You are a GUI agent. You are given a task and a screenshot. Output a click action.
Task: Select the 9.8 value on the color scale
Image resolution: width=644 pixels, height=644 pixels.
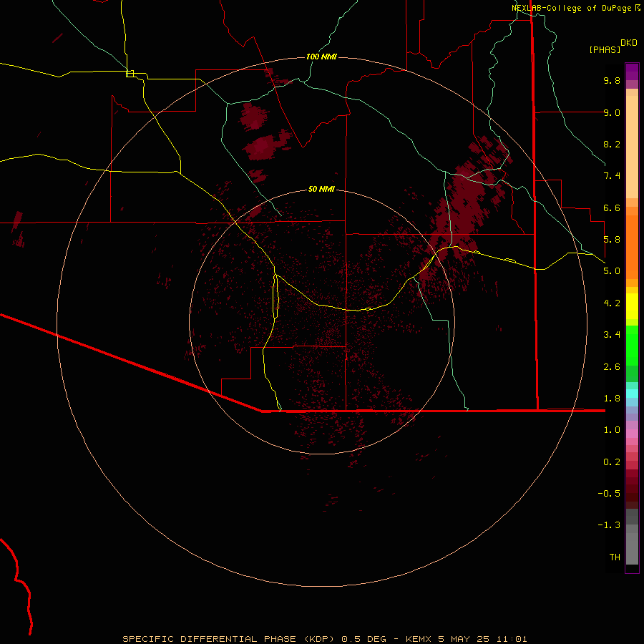tap(612, 80)
